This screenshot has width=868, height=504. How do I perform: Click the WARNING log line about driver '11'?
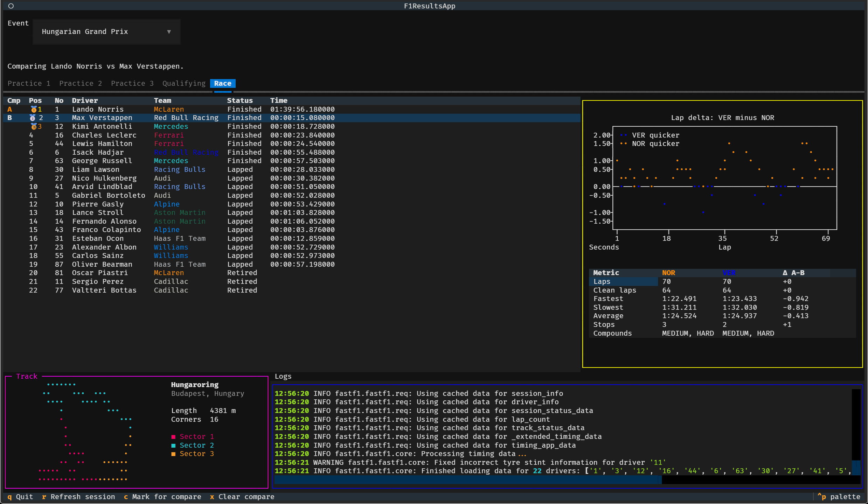click(470, 462)
